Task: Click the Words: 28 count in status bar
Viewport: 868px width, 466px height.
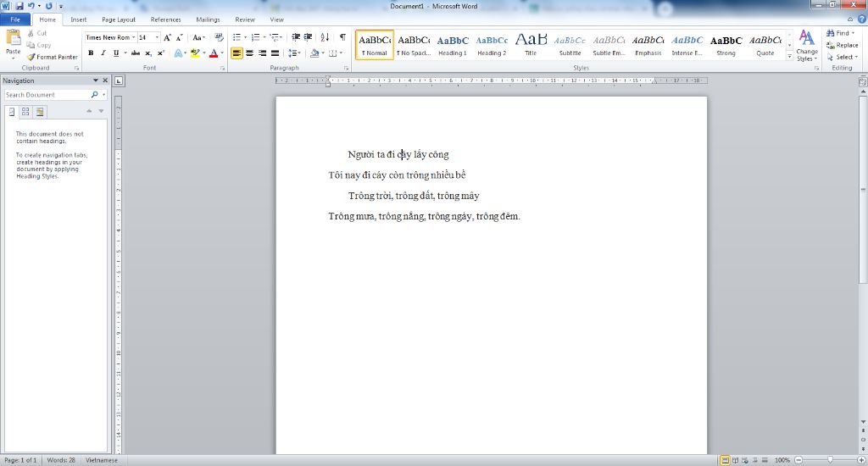Action: click(61, 460)
